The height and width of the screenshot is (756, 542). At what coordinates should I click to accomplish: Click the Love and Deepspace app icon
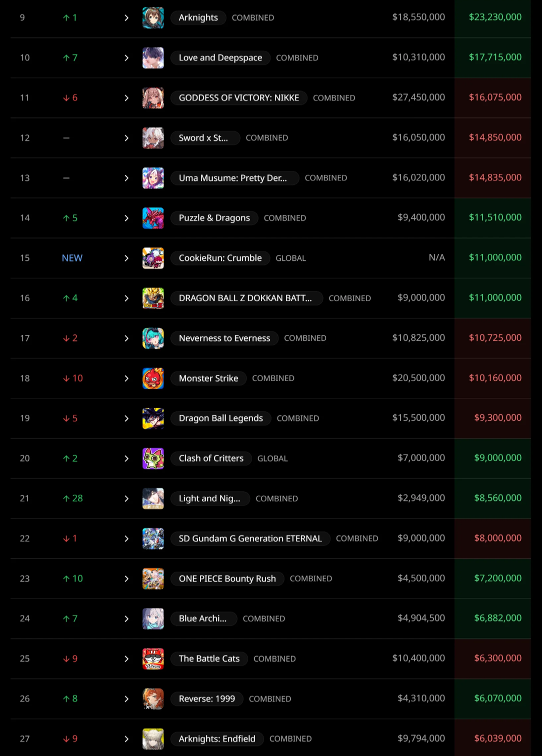pyautogui.click(x=153, y=58)
